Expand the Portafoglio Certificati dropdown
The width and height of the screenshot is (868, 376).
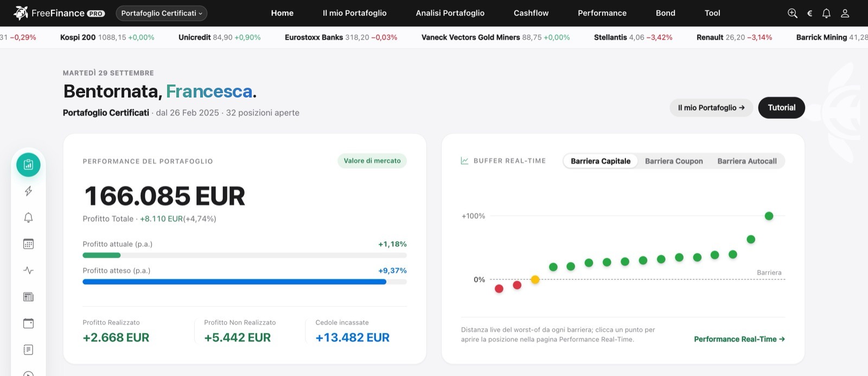point(162,14)
